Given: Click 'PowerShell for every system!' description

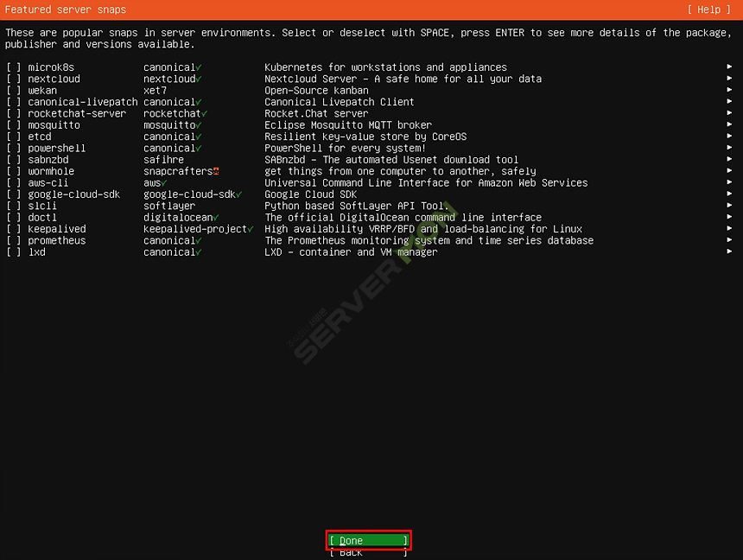Looking at the screenshot, I should coord(345,149).
